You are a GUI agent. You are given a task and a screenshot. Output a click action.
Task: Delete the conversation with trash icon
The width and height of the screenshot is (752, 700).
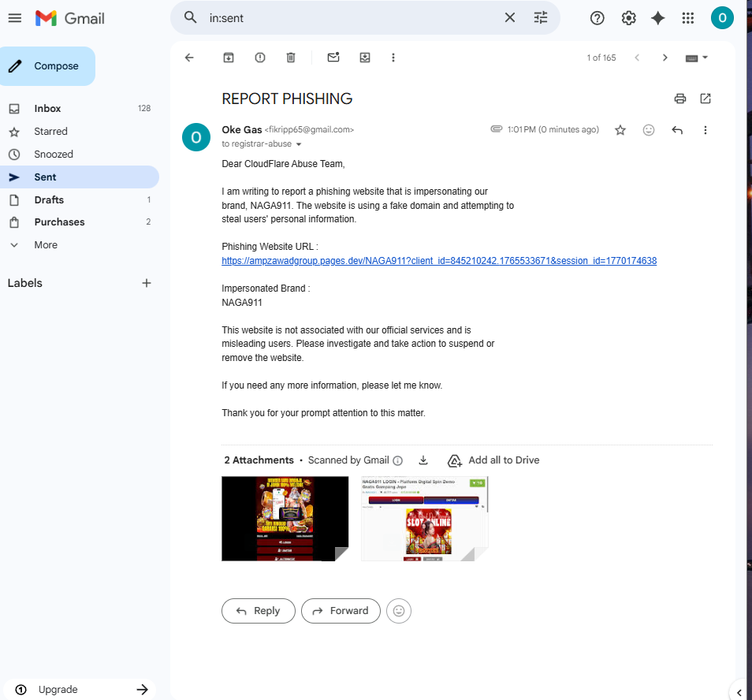tap(291, 58)
